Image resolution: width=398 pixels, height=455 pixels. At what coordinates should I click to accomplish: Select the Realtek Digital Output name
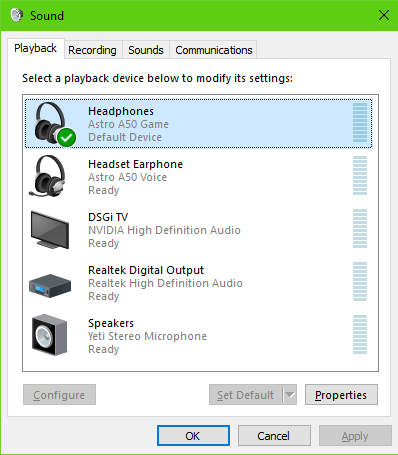[x=146, y=270]
